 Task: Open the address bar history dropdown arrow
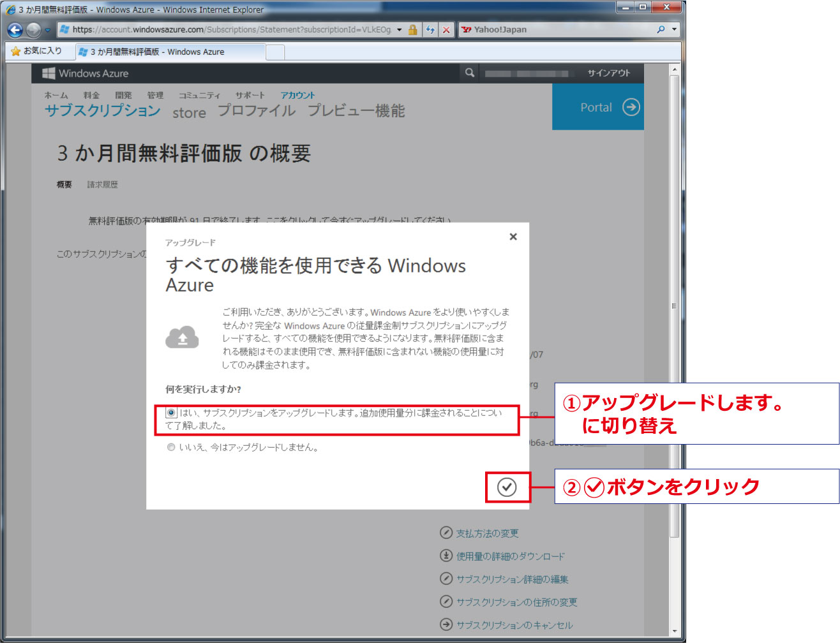[400, 29]
